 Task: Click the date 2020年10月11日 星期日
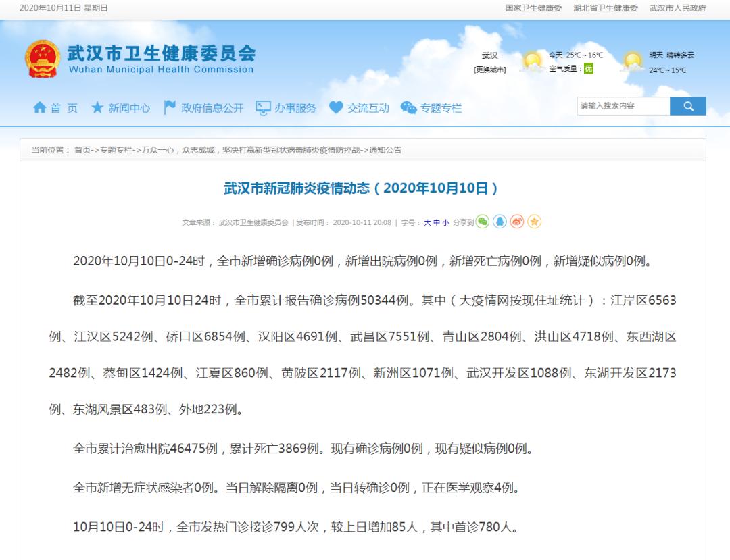tap(64, 8)
